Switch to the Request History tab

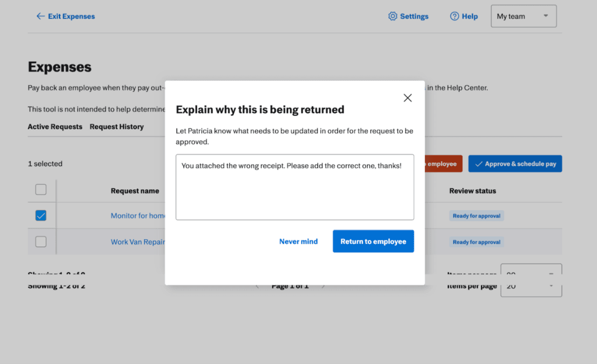[x=117, y=126]
